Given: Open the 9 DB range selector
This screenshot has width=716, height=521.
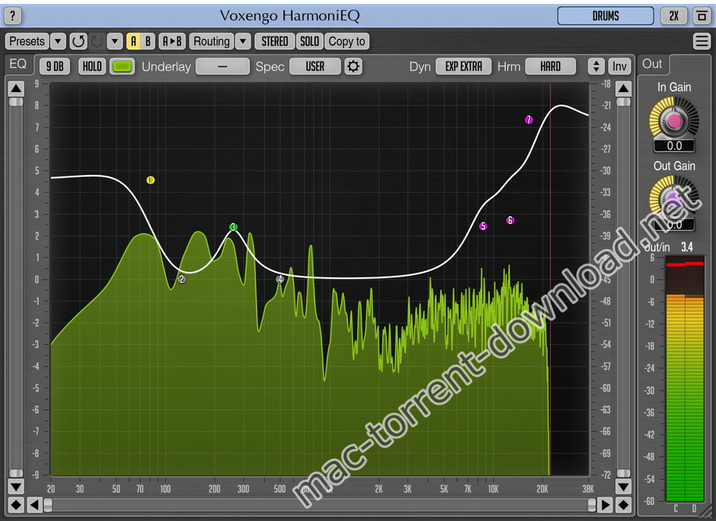Looking at the screenshot, I should pos(55,67).
